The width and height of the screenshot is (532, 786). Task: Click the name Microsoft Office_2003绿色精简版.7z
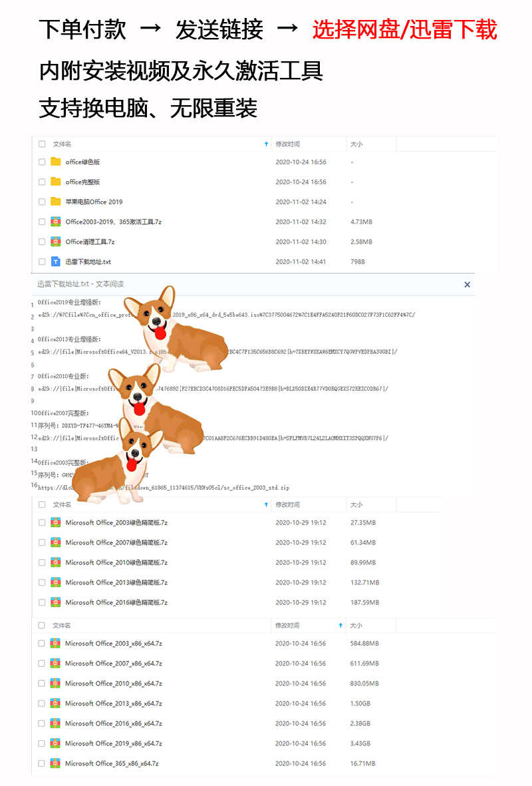point(117,522)
